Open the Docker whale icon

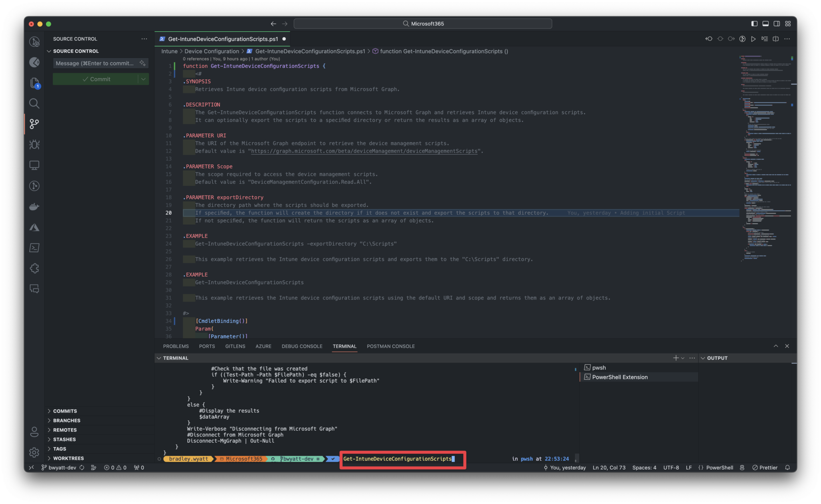tap(34, 207)
